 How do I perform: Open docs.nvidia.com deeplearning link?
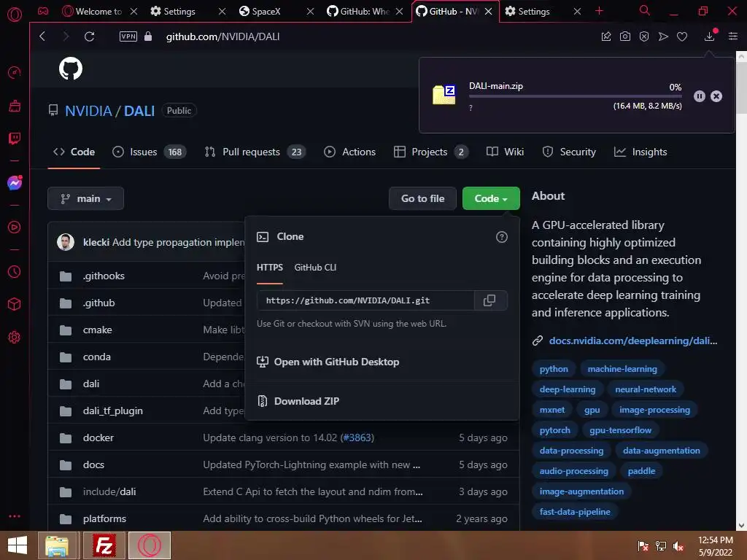click(632, 341)
